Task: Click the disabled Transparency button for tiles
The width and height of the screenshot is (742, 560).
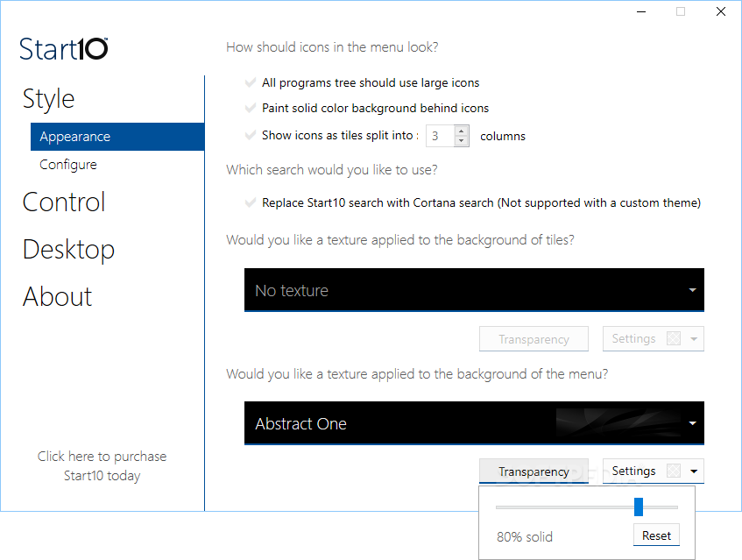Action: (x=534, y=339)
